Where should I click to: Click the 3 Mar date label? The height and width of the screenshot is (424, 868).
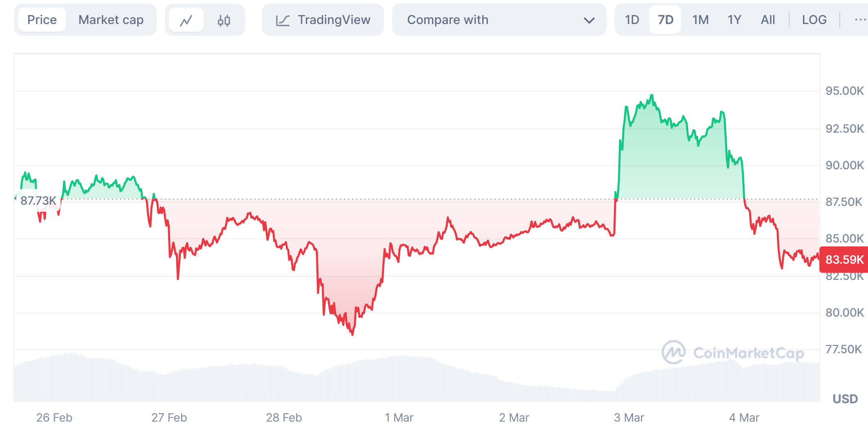(x=629, y=417)
